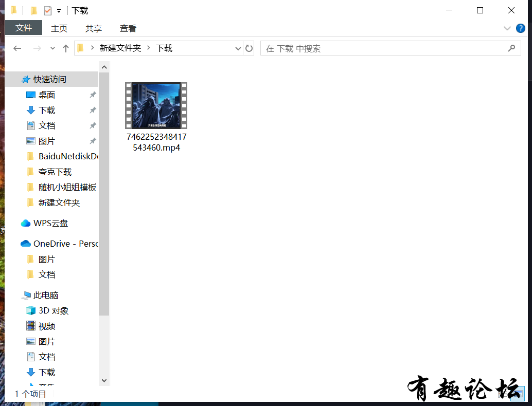532x406 pixels.
Task: Open pinned 文档 under quick access
Action: (x=47, y=125)
